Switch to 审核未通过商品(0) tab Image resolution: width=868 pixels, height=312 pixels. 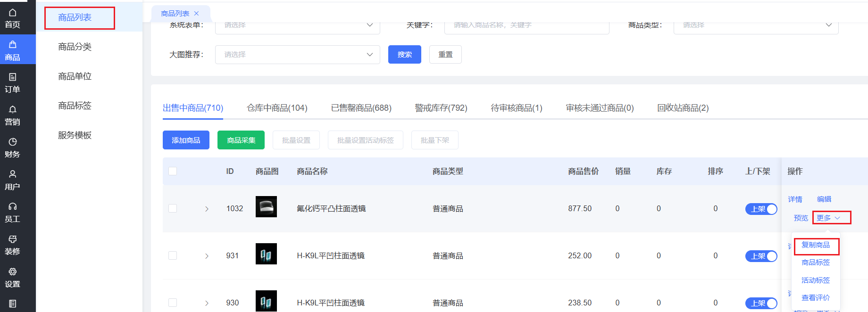(600, 108)
